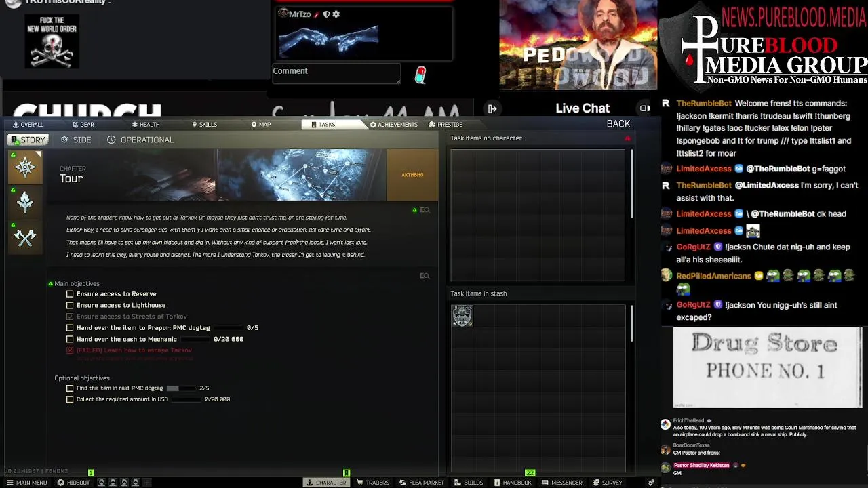
Task: Click the BACK button
Action: tap(618, 124)
